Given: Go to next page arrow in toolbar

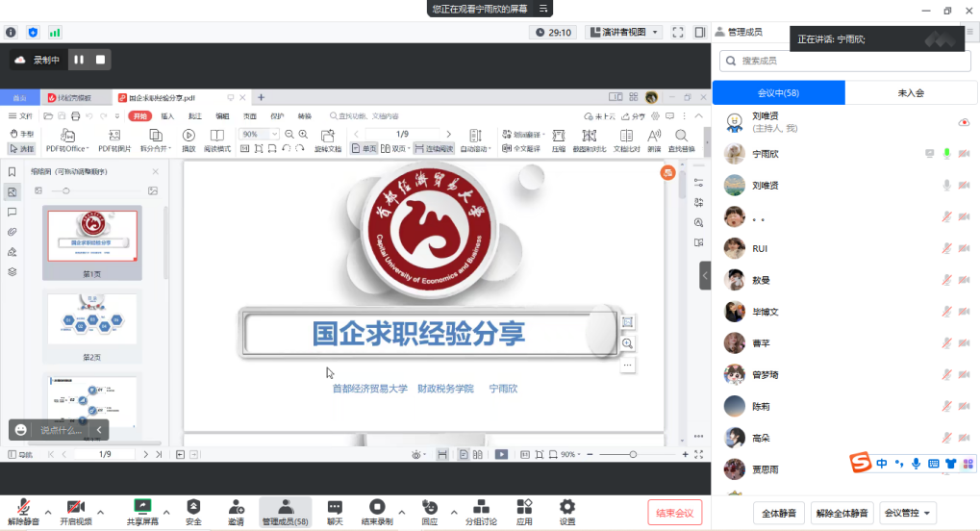Looking at the screenshot, I should (448, 134).
